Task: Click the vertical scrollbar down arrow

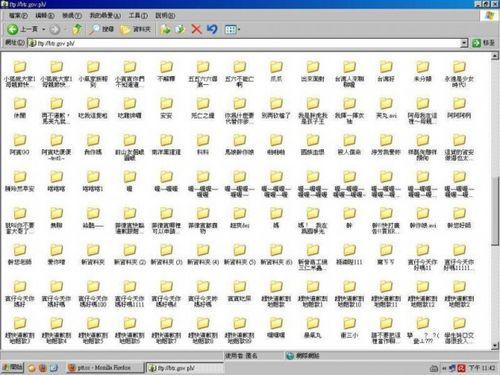Action: pyautogui.click(x=495, y=346)
